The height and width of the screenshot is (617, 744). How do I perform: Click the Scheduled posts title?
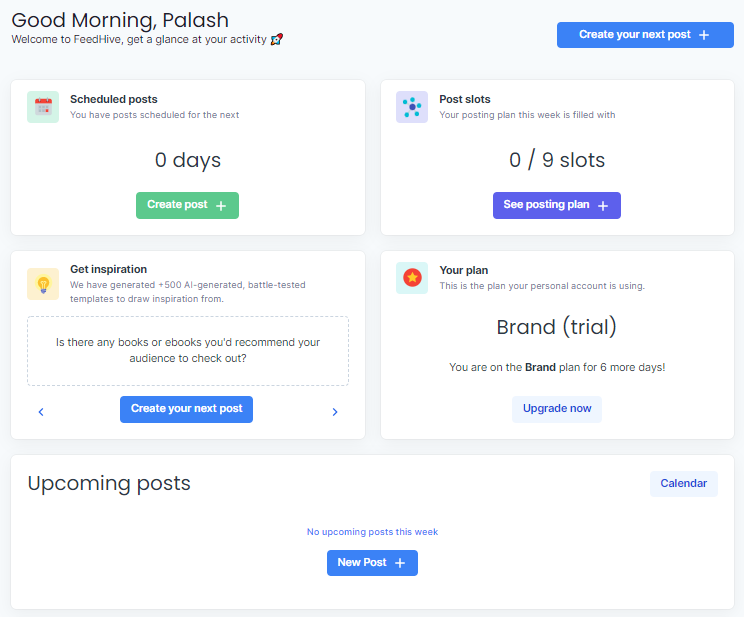[x=114, y=99]
